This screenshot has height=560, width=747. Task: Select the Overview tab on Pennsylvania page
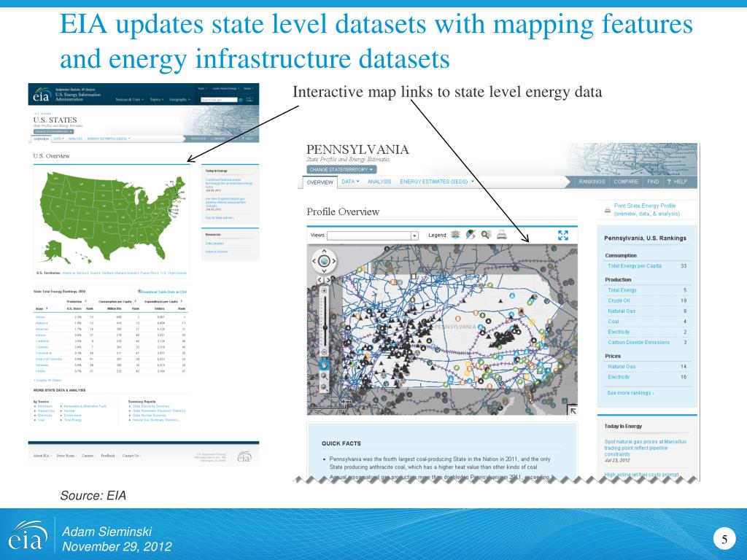pyautogui.click(x=320, y=182)
